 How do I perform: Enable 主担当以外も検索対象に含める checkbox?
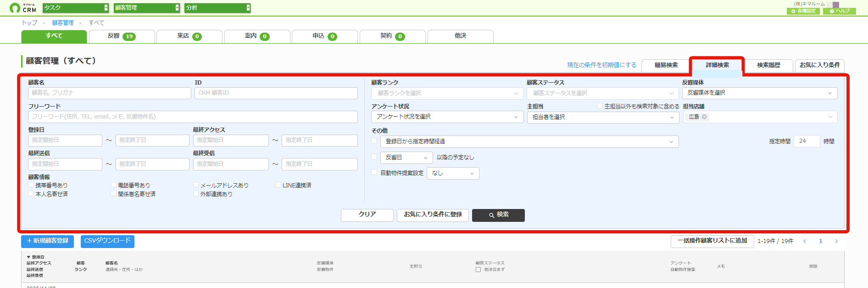point(600,106)
